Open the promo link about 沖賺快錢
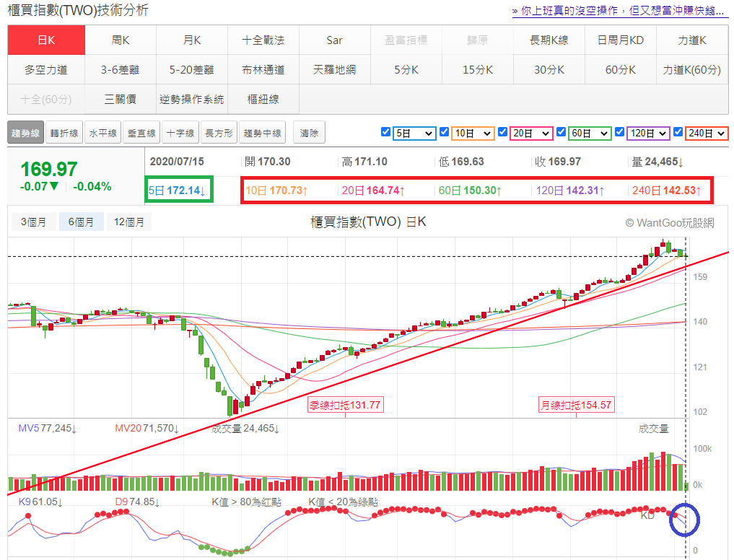734x560 pixels. pos(620,11)
